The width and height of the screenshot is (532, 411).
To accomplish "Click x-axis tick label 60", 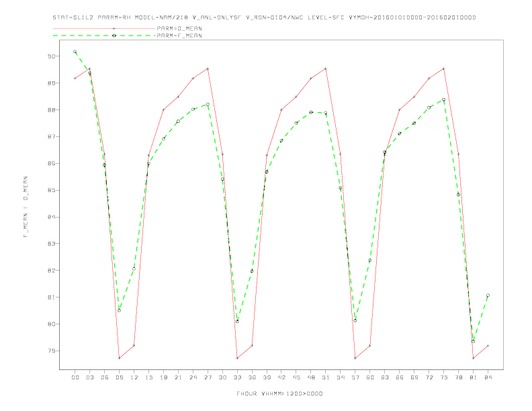I will [370, 377].
